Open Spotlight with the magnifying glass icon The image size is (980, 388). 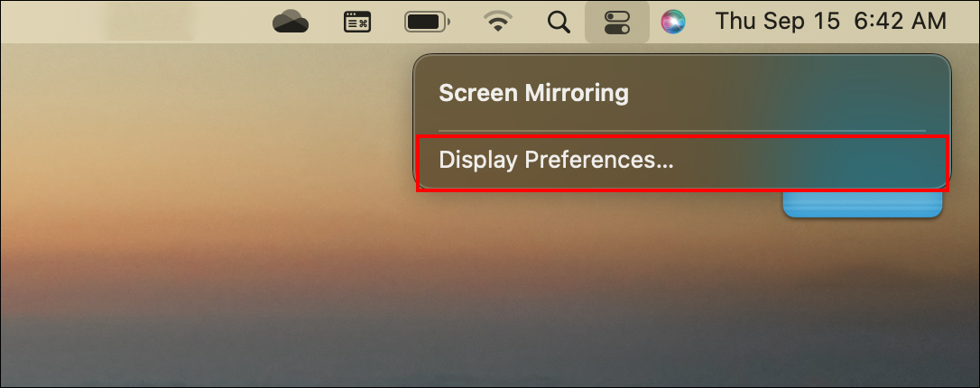pyautogui.click(x=559, y=22)
